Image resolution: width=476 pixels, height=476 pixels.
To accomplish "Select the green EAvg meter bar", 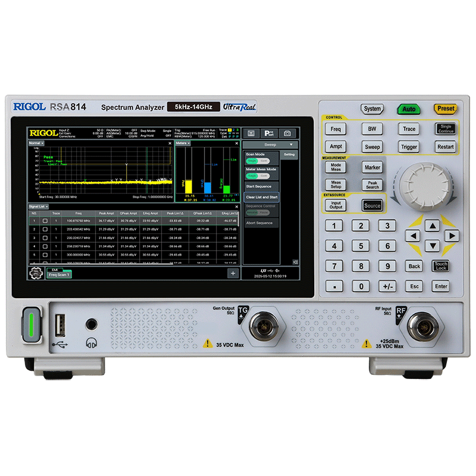I will coord(227,189).
